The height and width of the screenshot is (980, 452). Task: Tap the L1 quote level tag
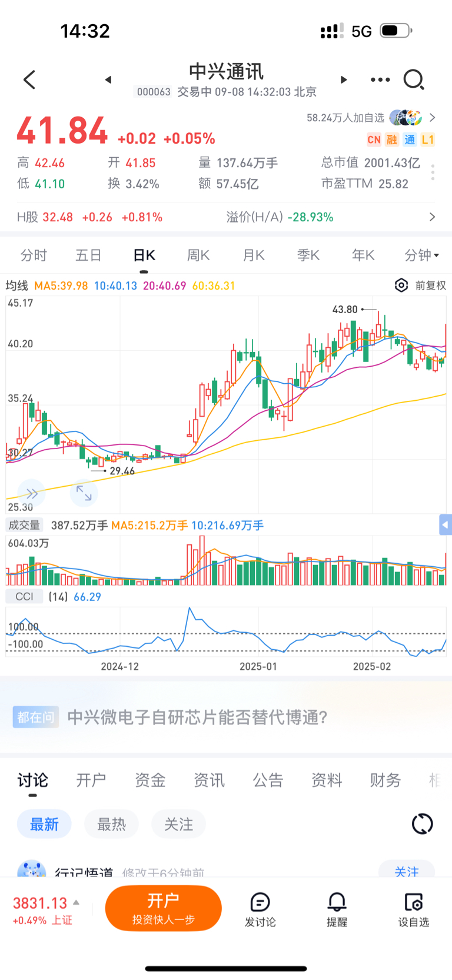[x=428, y=139]
